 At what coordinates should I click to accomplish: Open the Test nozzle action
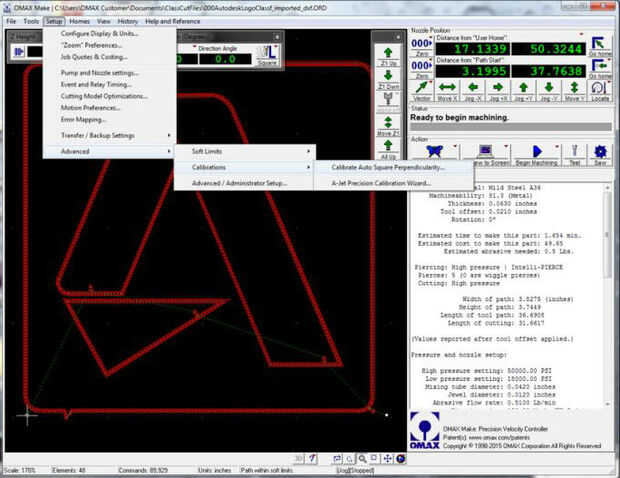pos(574,154)
